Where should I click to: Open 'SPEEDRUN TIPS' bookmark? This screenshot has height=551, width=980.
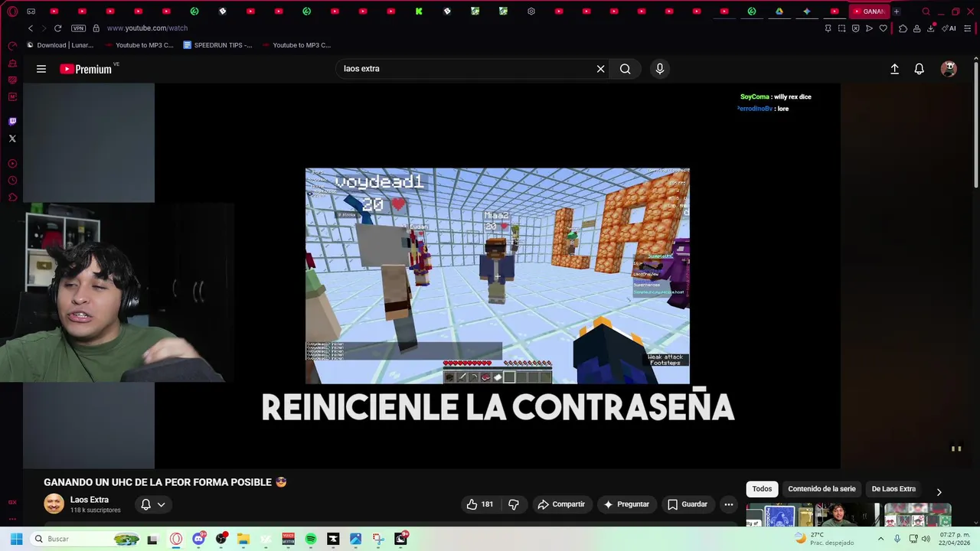click(x=218, y=45)
